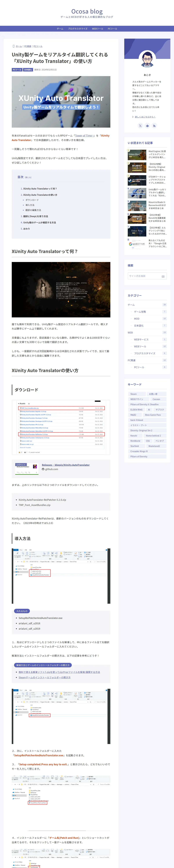Open the WEB category with 19 posts
Image resolution: width=174 pixels, height=868 pixels.
coord(147,333)
